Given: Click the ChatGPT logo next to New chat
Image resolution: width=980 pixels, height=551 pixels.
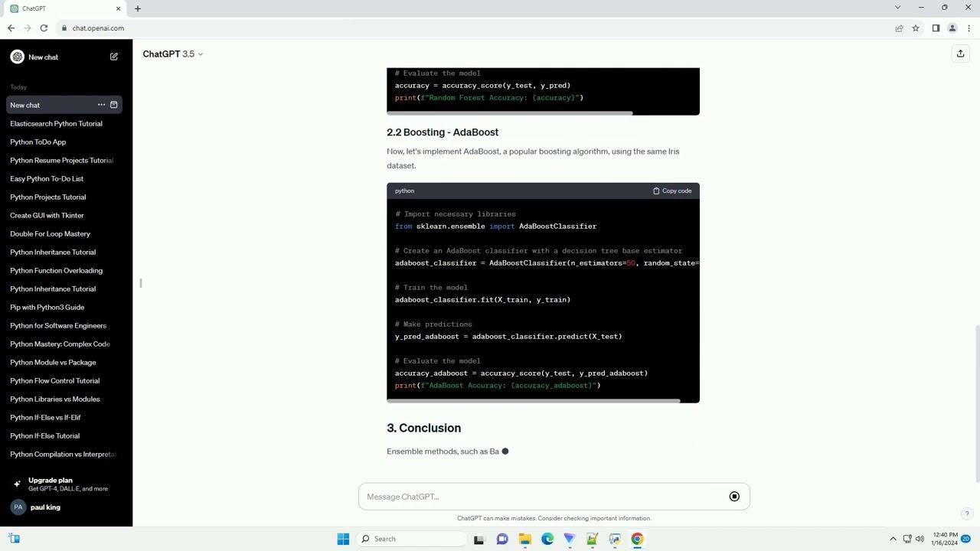Looking at the screenshot, I should point(17,57).
